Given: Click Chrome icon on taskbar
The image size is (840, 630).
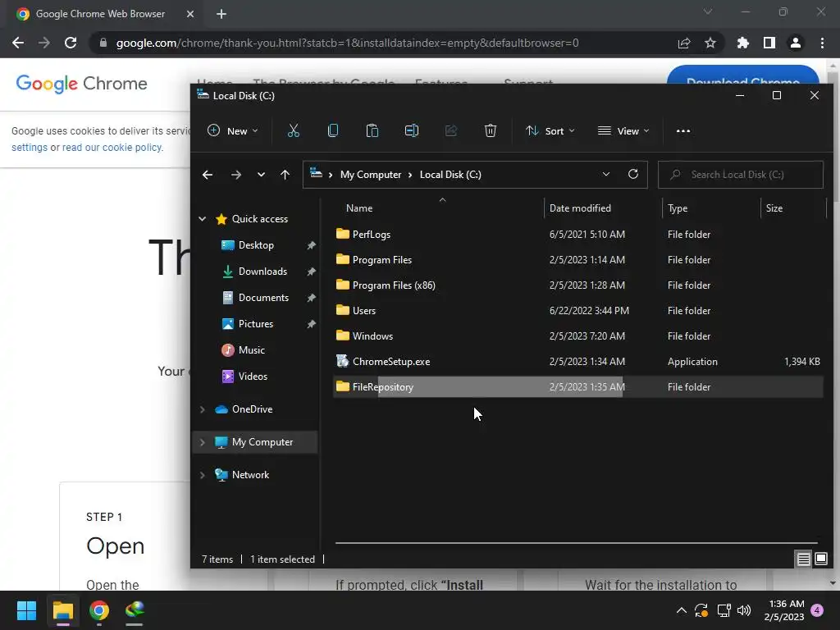Looking at the screenshot, I should tap(99, 610).
